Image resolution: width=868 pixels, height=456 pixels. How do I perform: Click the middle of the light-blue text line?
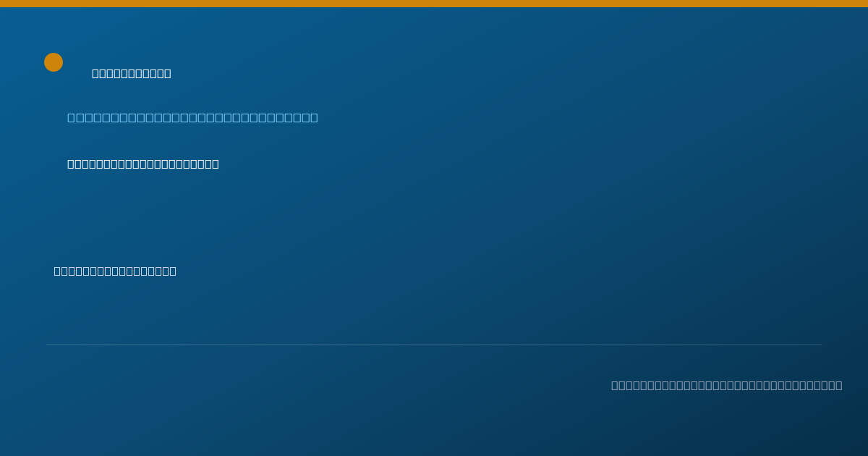tap(192, 117)
